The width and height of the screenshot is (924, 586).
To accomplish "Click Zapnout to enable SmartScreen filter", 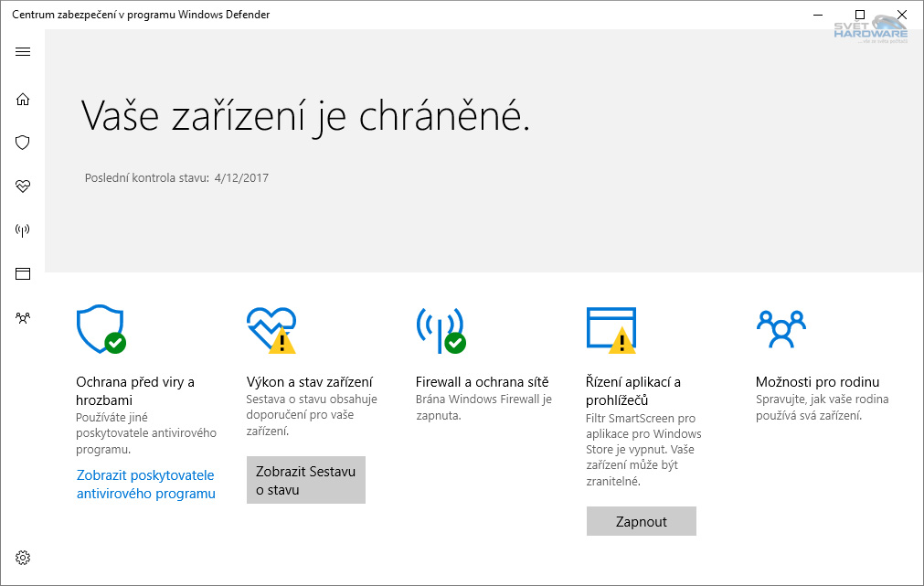I will pyautogui.click(x=641, y=520).
